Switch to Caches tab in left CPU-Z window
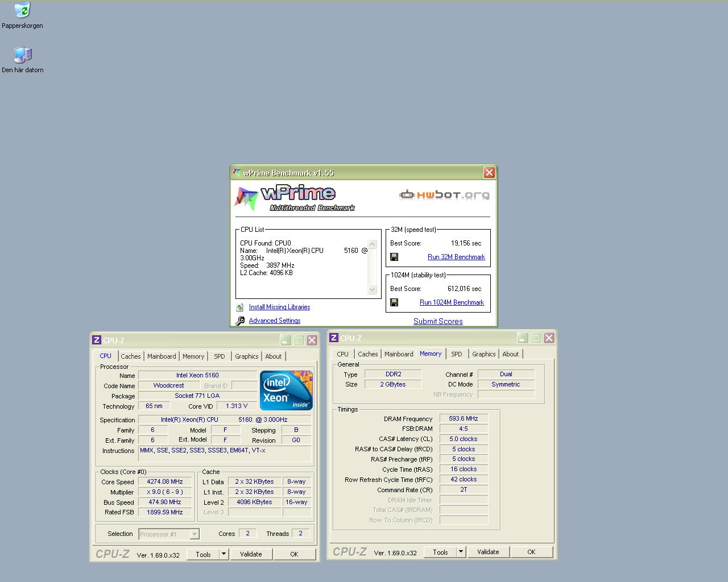The image size is (728, 582). (x=131, y=356)
